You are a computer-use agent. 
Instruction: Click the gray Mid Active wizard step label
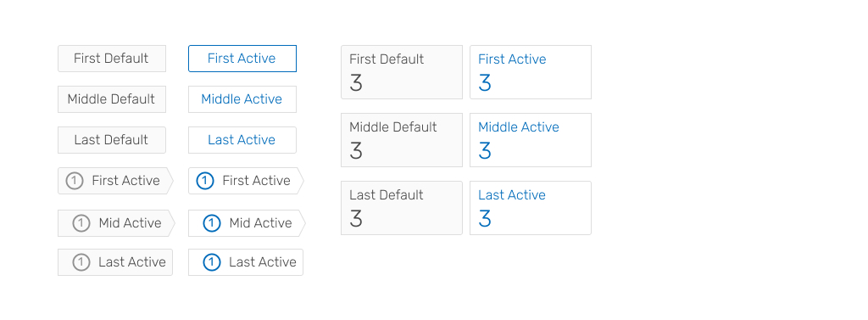130,223
